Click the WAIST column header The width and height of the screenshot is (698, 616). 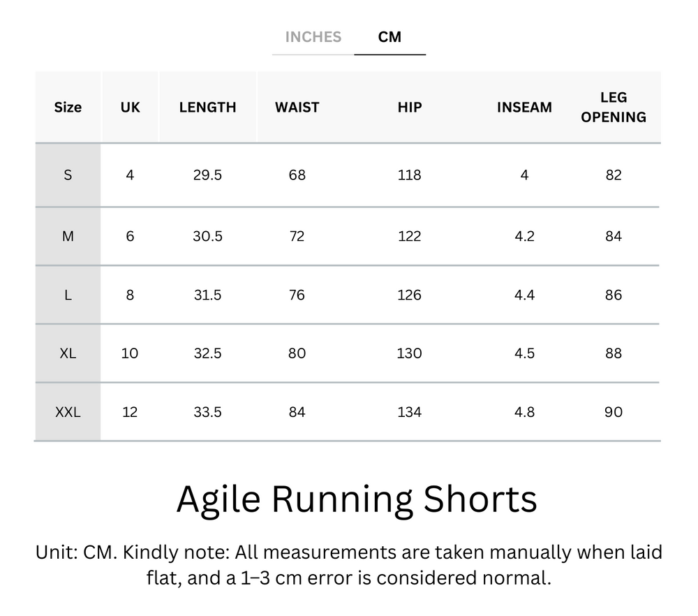point(297,107)
